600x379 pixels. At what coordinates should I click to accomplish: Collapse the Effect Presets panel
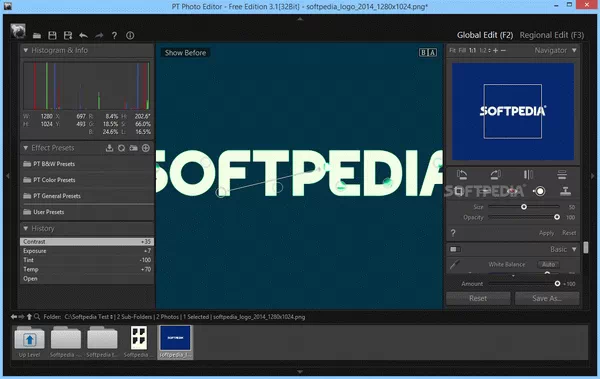coord(26,148)
